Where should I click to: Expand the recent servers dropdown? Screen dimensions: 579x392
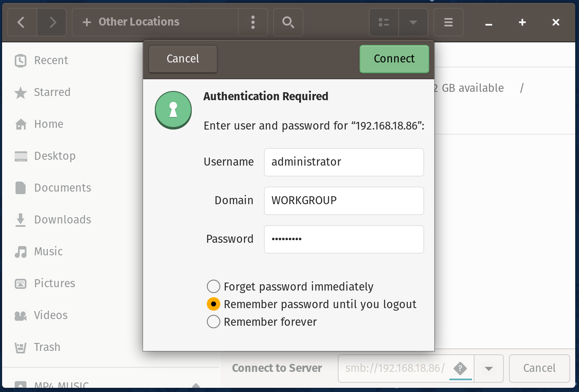click(x=488, y=369)
